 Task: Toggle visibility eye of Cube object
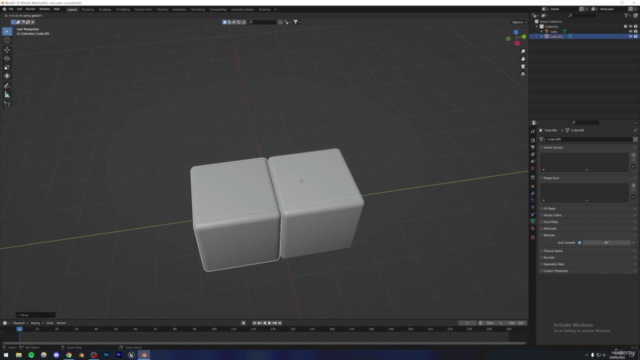click(x=630, y=31)
